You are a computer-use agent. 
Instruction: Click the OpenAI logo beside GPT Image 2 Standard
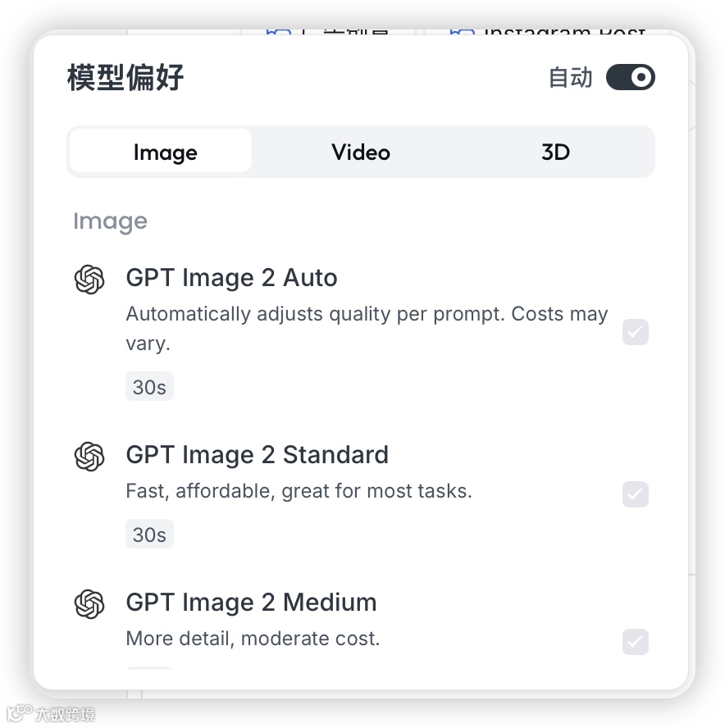tap(89, 456)
